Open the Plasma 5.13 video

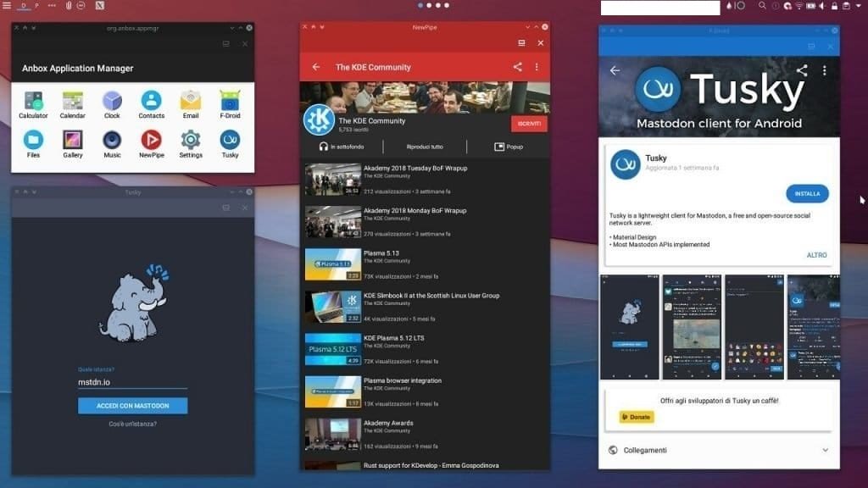pyautogui.click(x=426, y=264)
